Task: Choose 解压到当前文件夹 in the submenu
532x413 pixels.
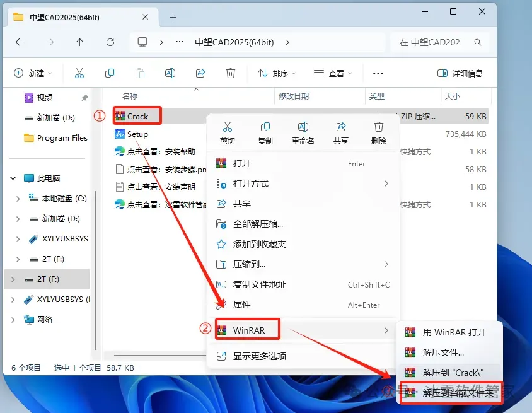Action: 449,393
